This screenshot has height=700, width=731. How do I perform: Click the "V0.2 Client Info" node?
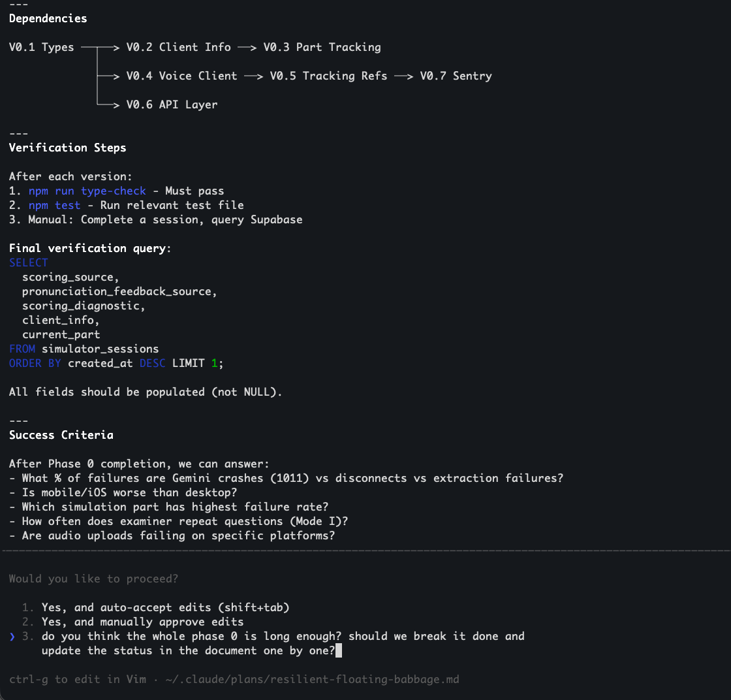click(x=178, y=47)
